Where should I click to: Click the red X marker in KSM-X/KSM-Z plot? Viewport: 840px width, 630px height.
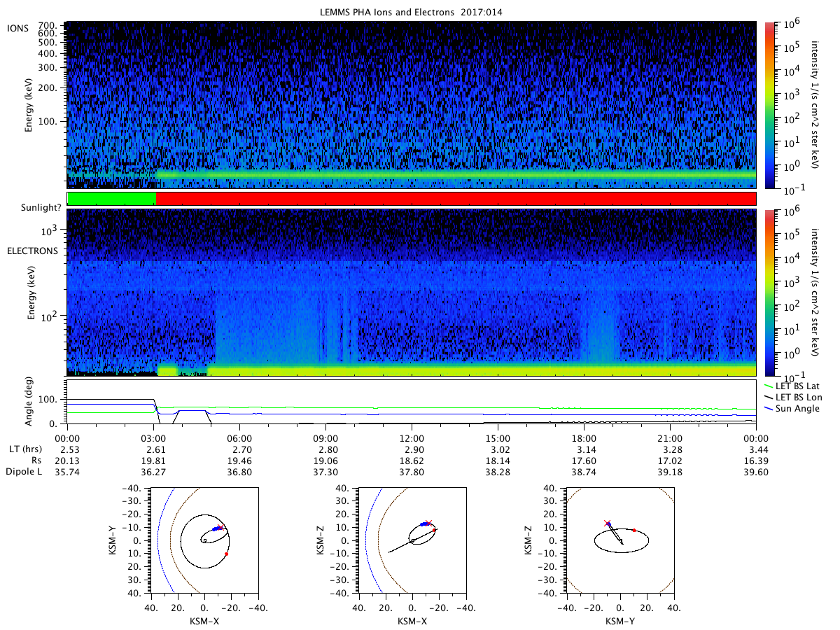428,523
